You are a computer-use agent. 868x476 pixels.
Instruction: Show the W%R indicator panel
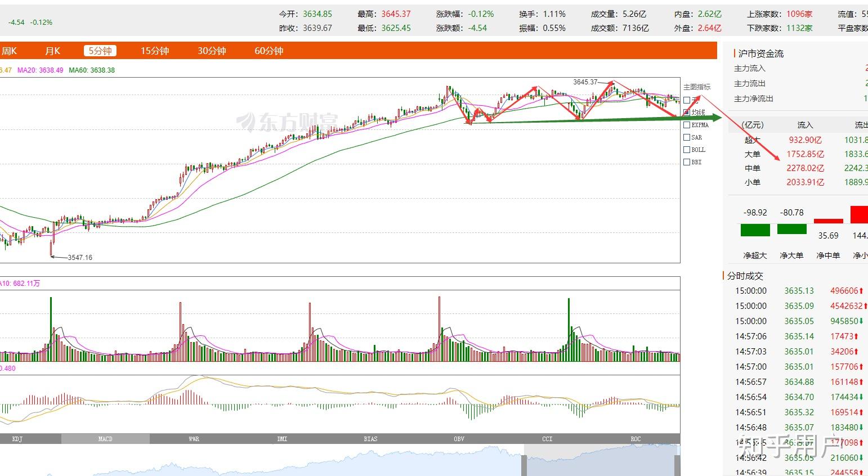tap(194, 439)
